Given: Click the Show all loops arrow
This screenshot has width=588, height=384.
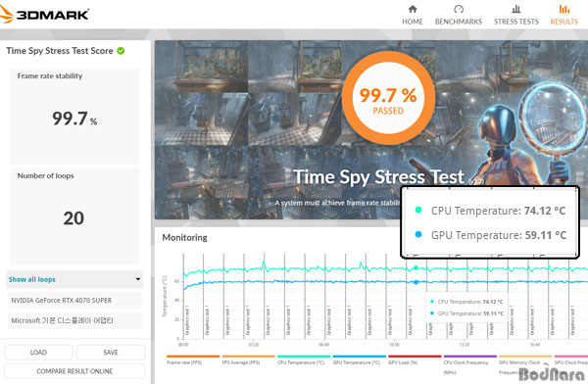Looking at the screenshot, I should pos(137,279).
